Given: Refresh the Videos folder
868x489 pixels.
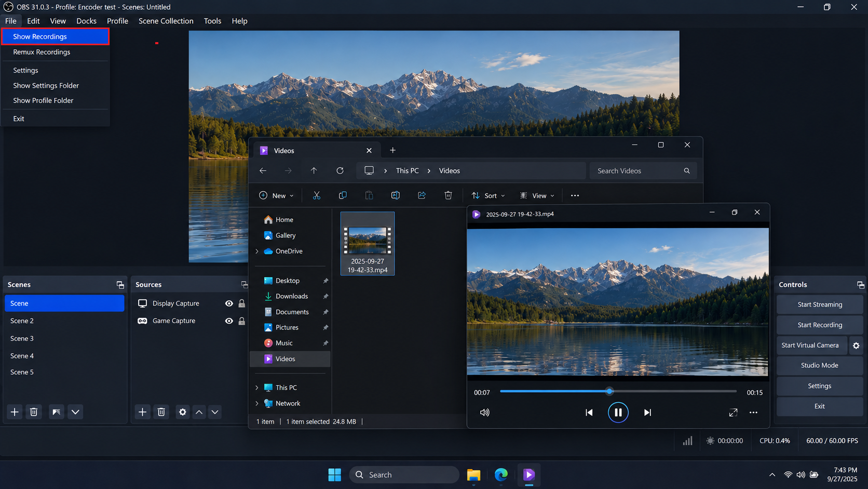Looking at the screenshot, I should [340, 170].
